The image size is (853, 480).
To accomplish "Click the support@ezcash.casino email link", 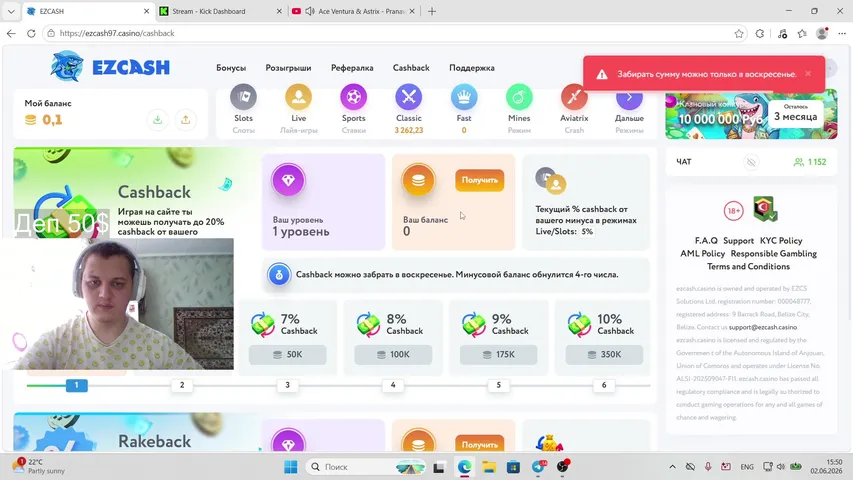I will pos(763,327).
